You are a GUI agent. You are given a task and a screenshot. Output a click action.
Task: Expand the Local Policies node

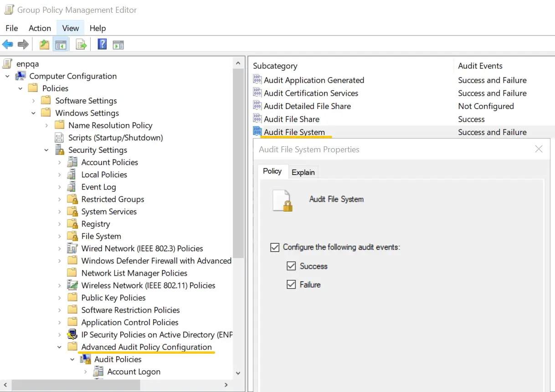coord(59,174)
